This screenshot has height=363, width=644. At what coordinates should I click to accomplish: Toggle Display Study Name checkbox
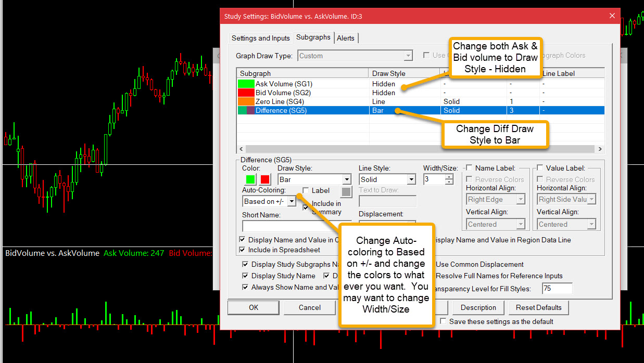(x=246, y=276)
